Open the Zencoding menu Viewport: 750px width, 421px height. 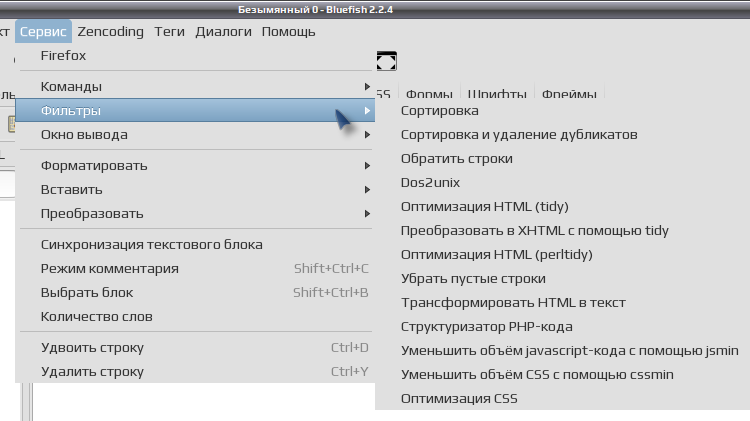click(x=110, y=32)
